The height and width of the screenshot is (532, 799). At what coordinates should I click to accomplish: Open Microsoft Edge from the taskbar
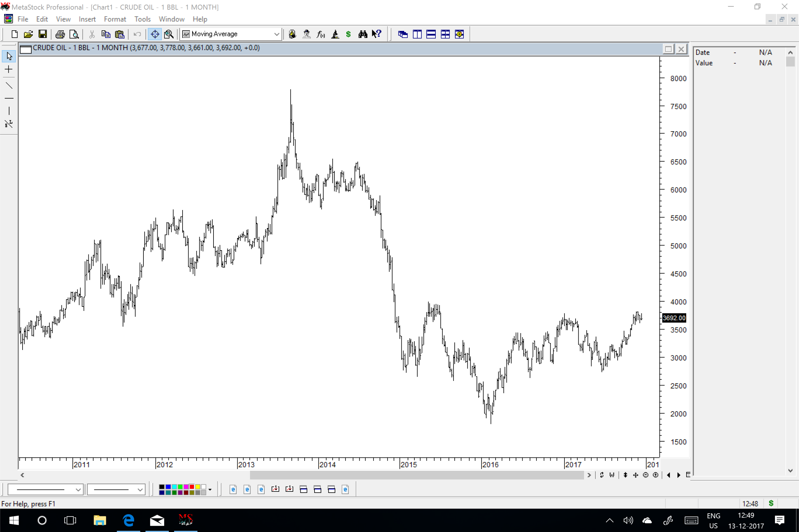point(128,520)
